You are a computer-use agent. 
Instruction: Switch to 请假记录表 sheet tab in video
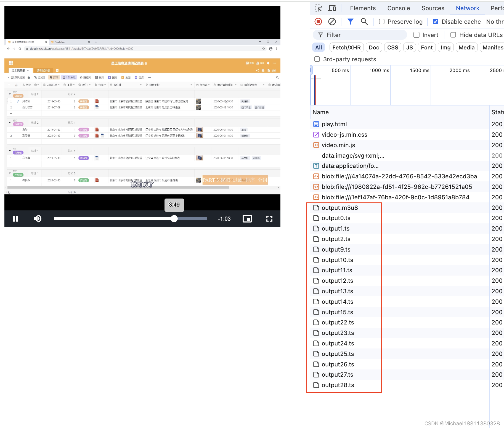coord(43,70)
